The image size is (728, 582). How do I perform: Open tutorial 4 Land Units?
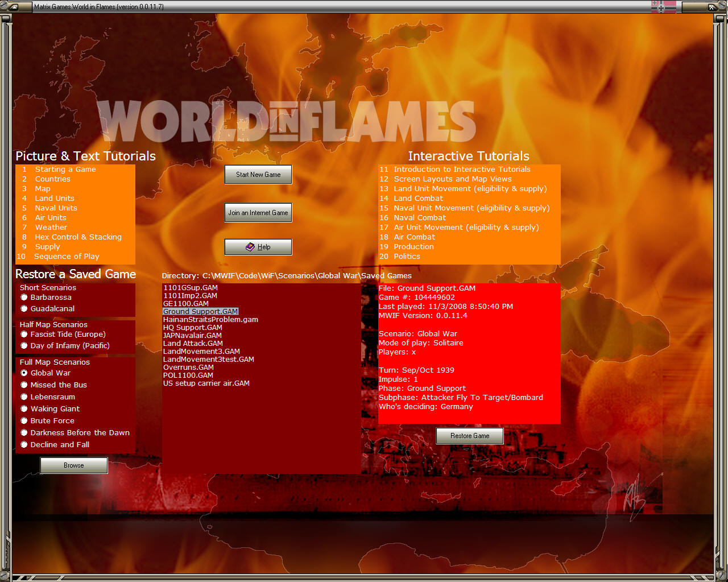pyautogui.click(x=75, y=199)
